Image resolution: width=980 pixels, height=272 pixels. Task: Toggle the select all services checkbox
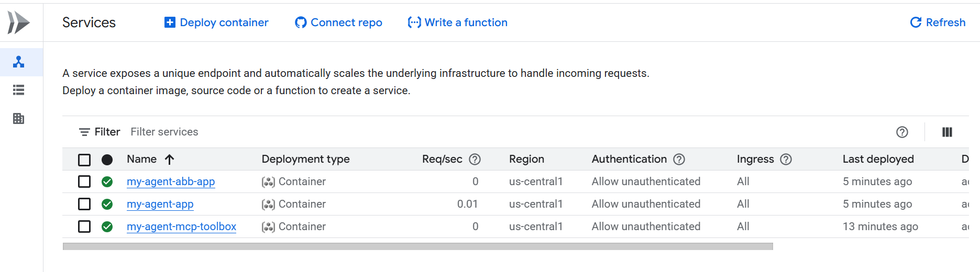coord(84,160)
